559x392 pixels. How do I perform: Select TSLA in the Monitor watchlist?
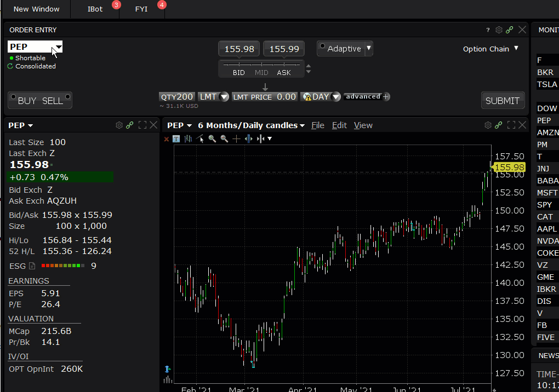[547, 84]
